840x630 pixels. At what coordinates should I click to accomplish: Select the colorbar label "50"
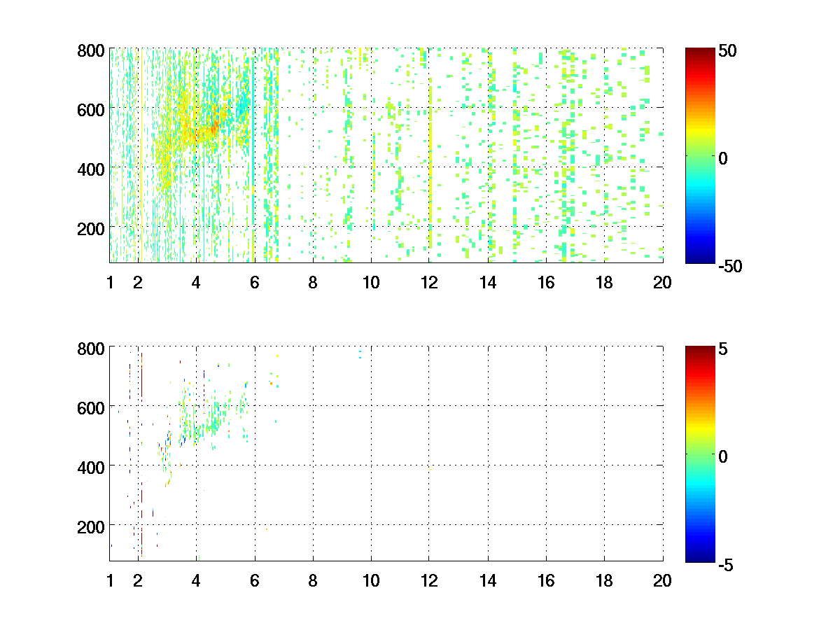(x=728, y=51)
